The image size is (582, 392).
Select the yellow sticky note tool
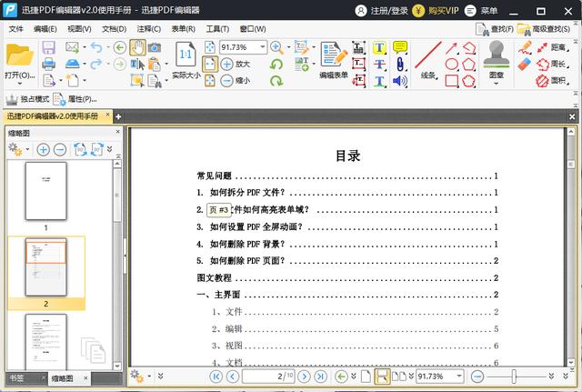pyautogui.click(x=400, y=47)
